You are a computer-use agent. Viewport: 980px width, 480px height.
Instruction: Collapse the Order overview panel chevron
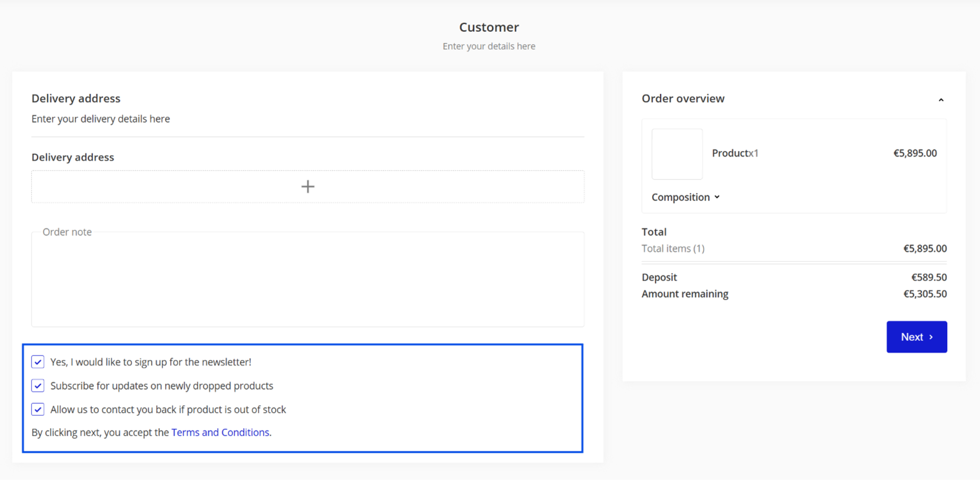941,100
